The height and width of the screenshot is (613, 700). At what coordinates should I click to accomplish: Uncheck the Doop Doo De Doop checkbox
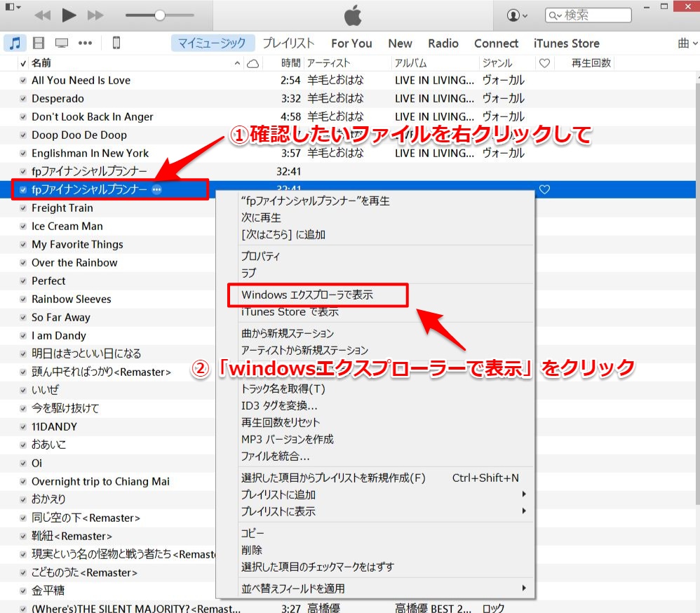click(23, 135)
